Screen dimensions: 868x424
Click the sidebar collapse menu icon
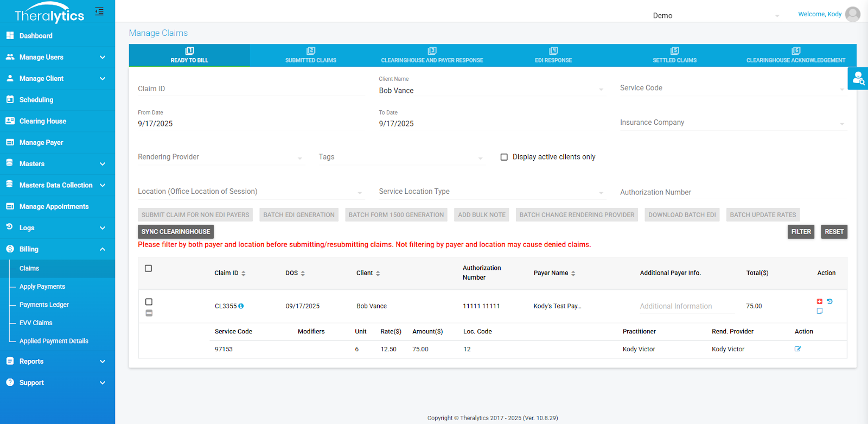tap(99, 11)
